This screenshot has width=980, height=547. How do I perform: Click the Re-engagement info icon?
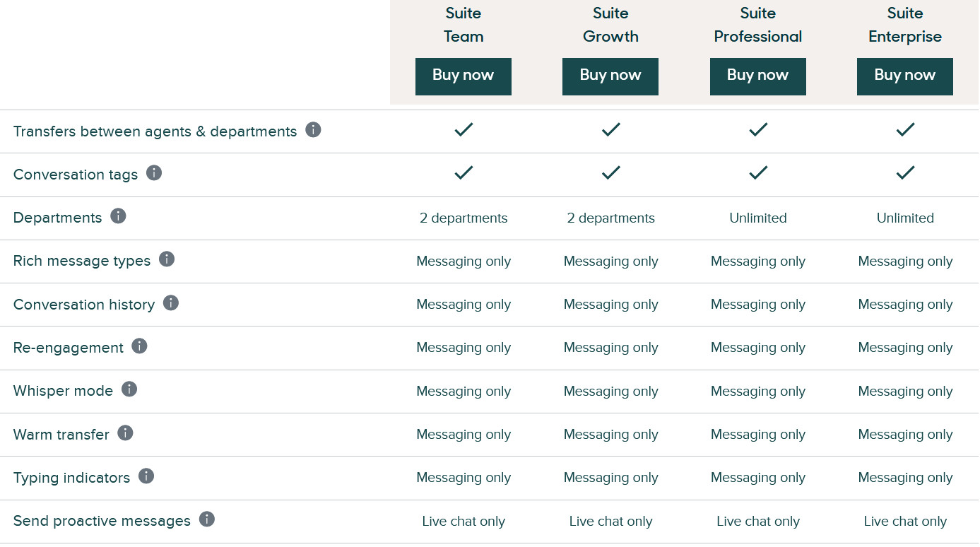[x=140, y=346]
